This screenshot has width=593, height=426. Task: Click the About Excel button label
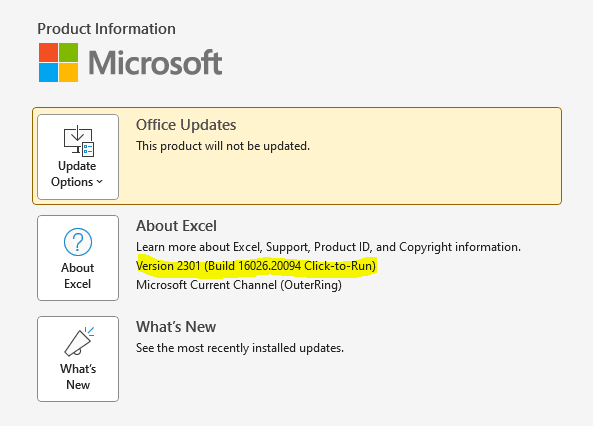(78, 276)
